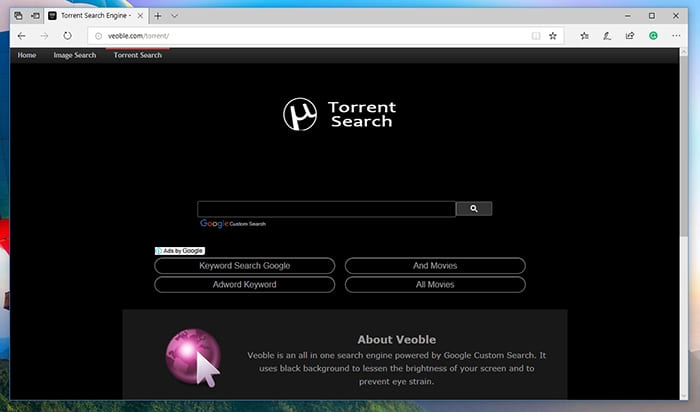Maximize the browser window
The height and width of the screenshot is (412, 700).
coord(652,16)
